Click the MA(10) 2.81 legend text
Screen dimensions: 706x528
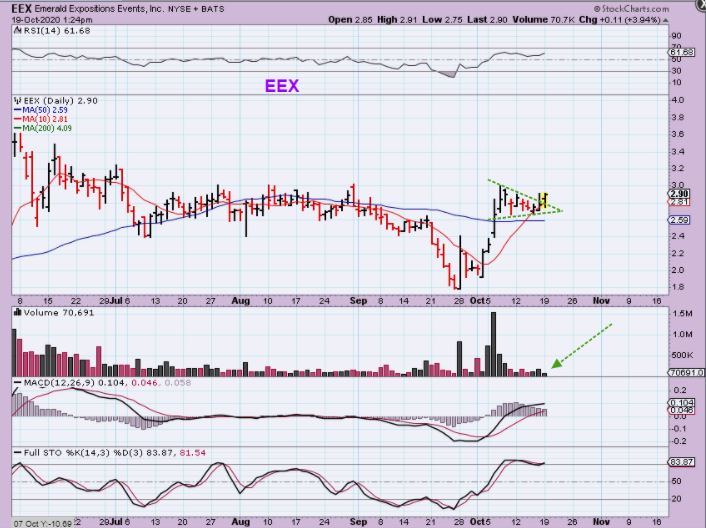click(x=45, y=119)
